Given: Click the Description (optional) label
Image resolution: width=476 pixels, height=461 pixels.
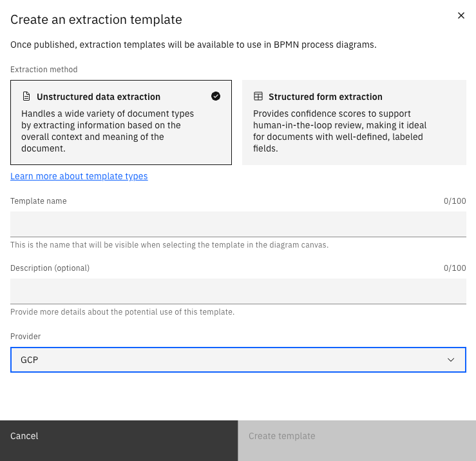Looking at the screenshot, I should [50, 268].
